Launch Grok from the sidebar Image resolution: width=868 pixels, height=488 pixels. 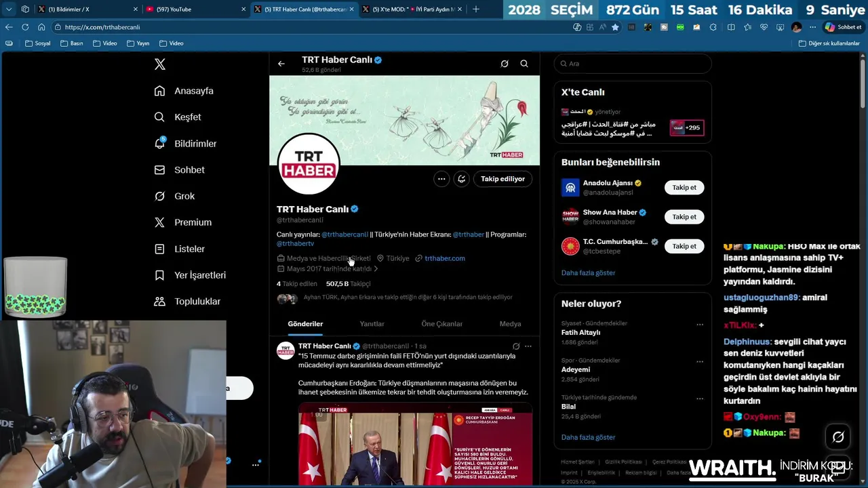coord(174,196)
